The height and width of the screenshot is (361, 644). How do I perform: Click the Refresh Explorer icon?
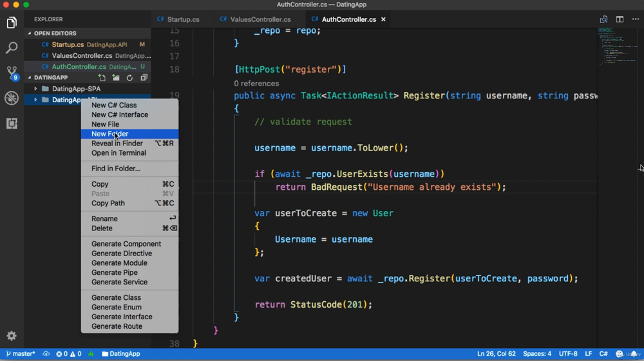[x=129, y=78]
